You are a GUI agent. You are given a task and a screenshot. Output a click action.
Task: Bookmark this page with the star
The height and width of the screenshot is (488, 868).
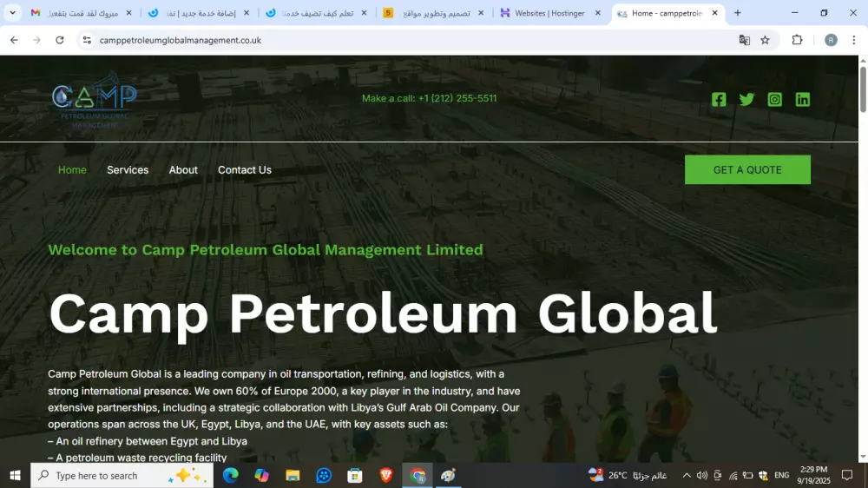(x=765, y=40)
